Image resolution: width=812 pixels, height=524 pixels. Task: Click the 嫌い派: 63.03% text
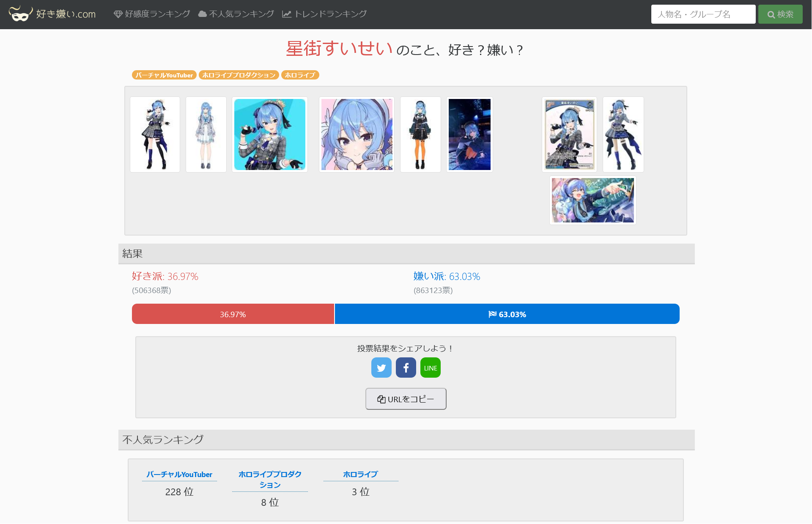[447, 276]
